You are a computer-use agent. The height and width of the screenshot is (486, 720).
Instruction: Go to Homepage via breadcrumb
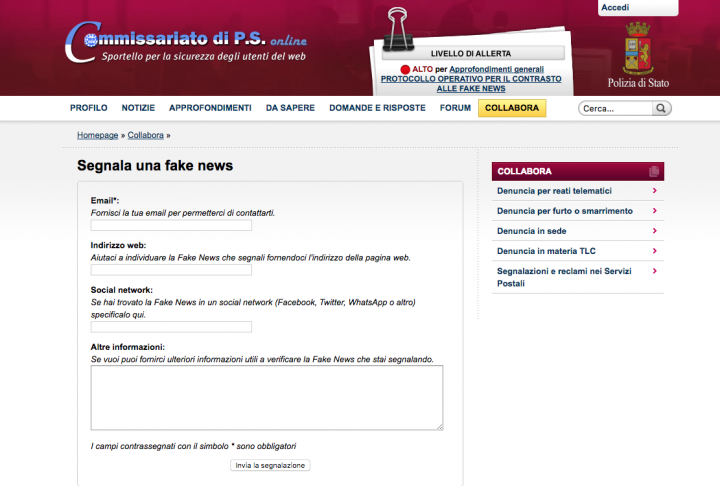[97, 135]
